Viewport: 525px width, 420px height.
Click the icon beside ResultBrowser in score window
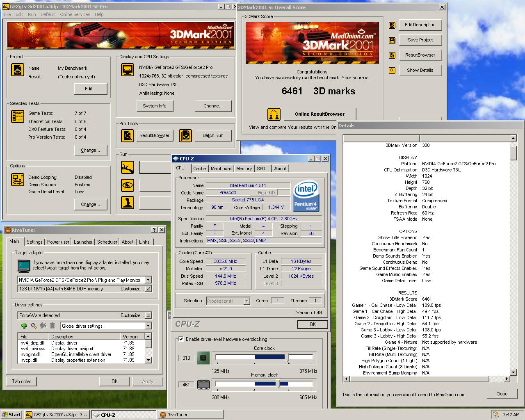392,55
